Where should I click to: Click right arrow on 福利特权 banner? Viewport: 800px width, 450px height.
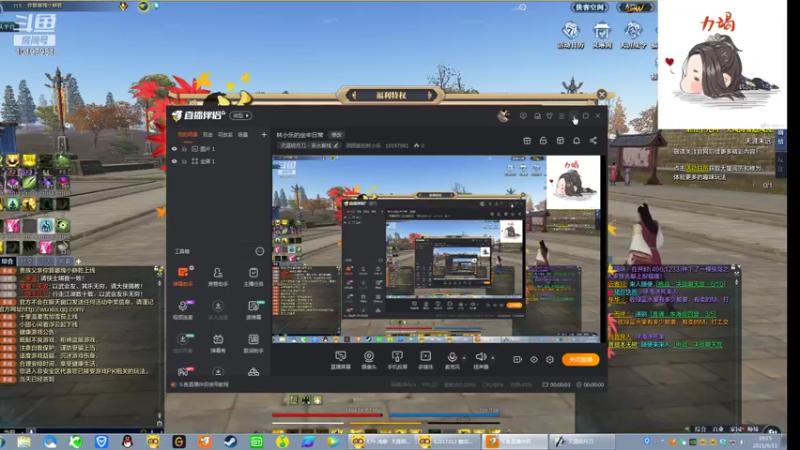click(x=430, y=95)
